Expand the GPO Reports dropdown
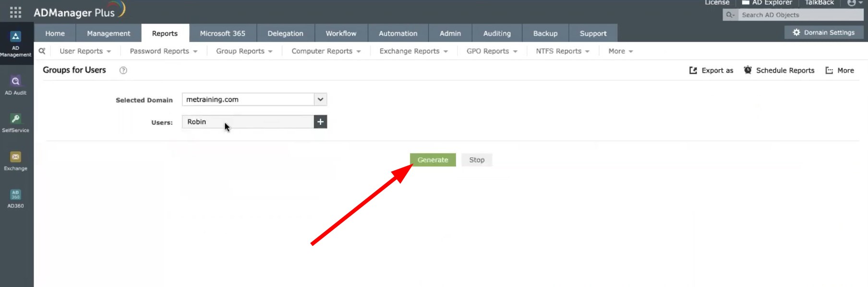The width and height of the screenshot is (868, 287). [492, 51]
